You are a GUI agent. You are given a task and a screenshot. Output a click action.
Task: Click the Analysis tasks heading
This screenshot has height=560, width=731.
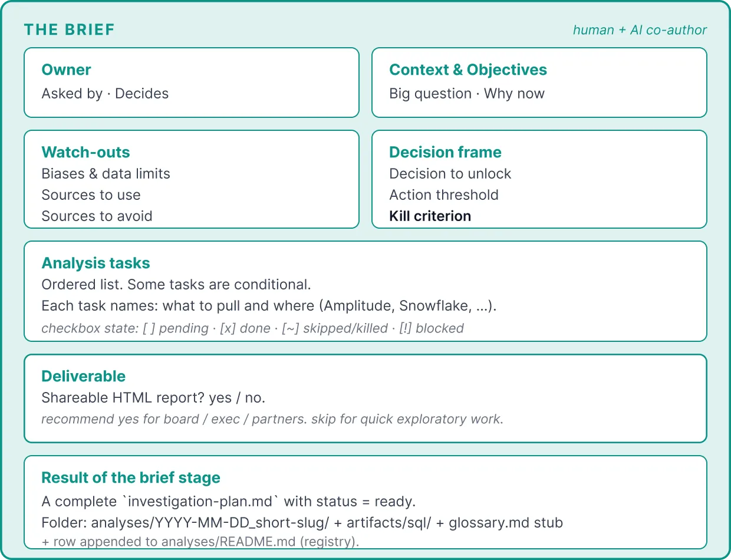tap(96, 263)
